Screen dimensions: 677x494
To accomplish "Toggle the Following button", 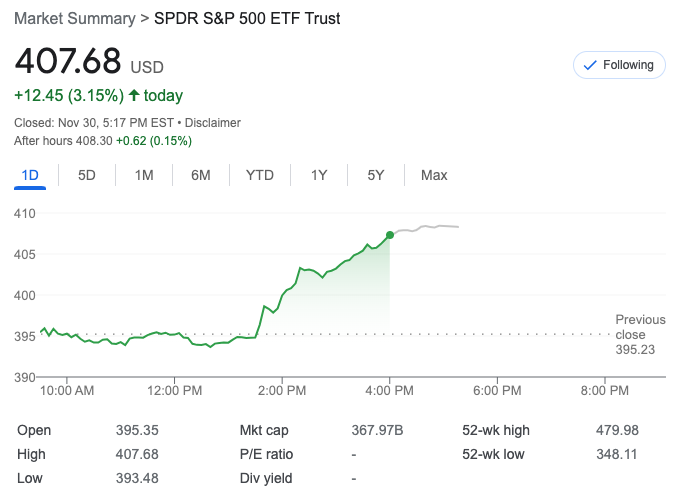I will coord(618,65).
